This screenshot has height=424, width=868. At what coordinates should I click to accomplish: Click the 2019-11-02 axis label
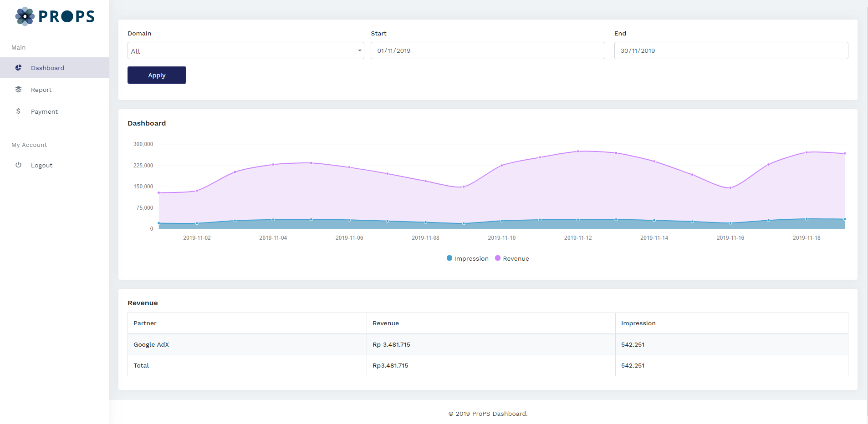click(x=197, y=238)
